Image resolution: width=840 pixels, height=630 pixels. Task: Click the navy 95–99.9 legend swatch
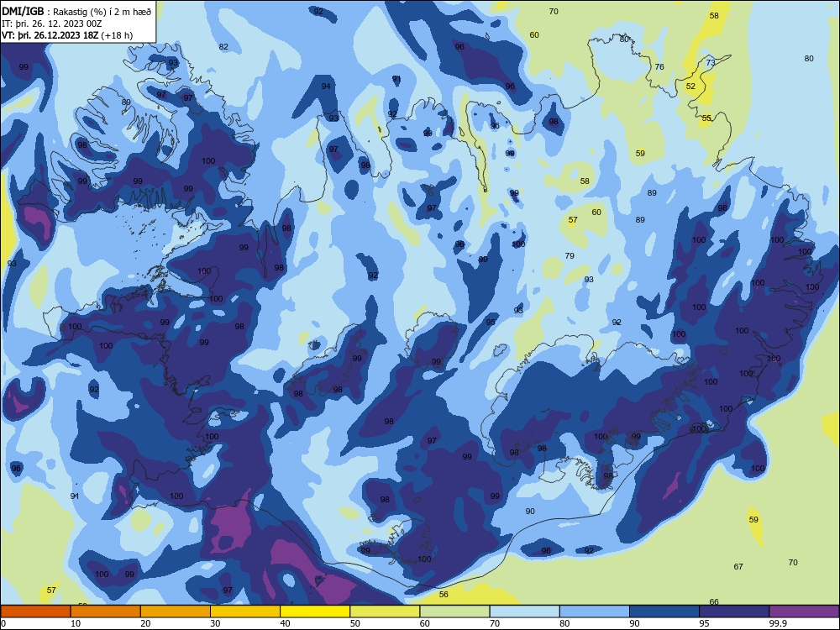click(734, 612)
